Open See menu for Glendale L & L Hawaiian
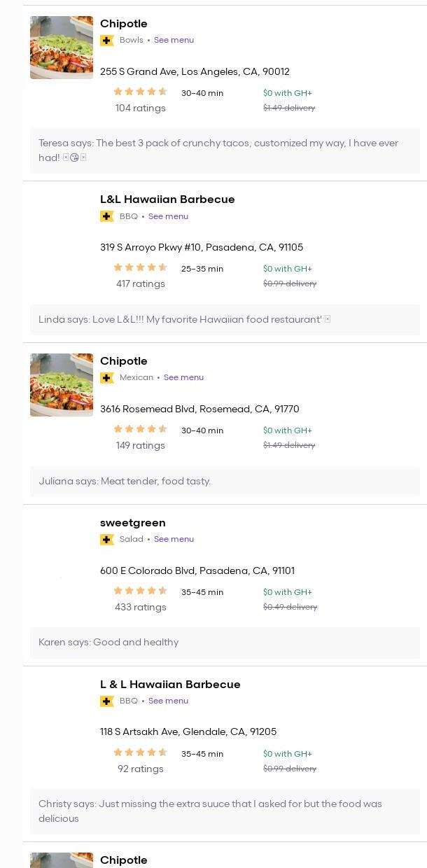Image resolution: width=427 pixels, height=868 pixels. coord(168,701)
